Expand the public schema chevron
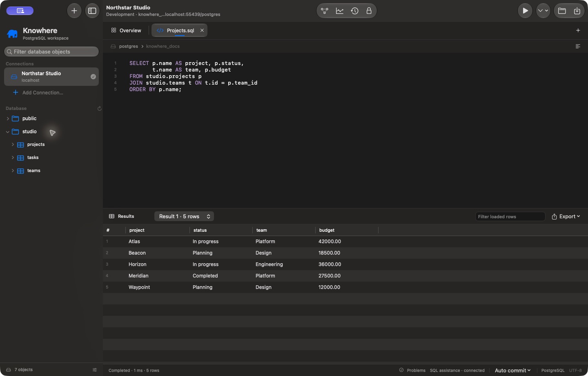The height and width of the screenshot is (376, 588). click(x=8, y=119)
